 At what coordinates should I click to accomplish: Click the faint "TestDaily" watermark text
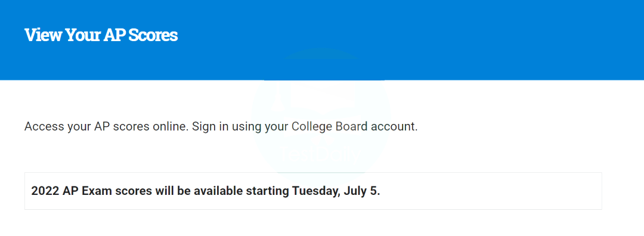click(x=321, y=156)
